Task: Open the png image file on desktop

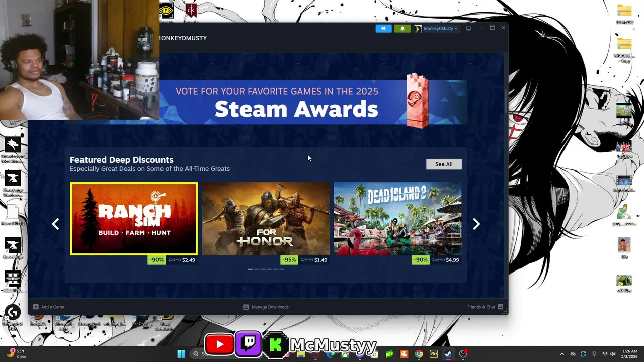Action: [x=624, y=214]
